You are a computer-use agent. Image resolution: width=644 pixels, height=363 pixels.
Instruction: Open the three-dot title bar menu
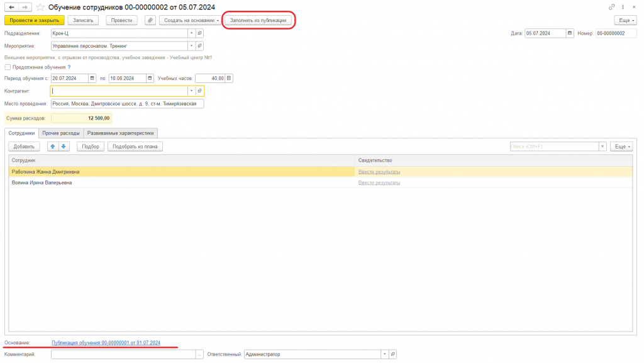[623, 7]
